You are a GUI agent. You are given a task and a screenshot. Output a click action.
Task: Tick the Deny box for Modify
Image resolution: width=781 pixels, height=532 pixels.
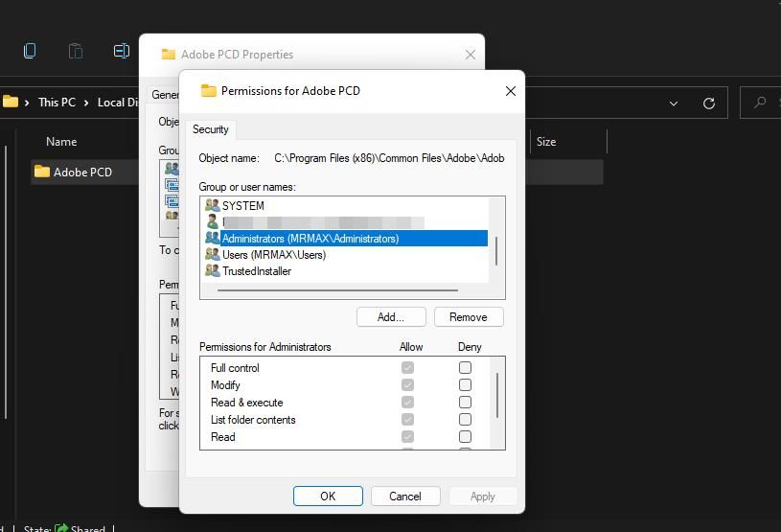click(465, 385)
